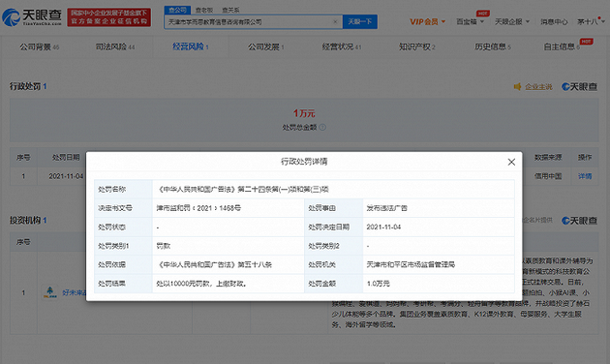610x364 pixels.
Task: Click the 天眼一下 search button
Action: (x=360, y=21)
